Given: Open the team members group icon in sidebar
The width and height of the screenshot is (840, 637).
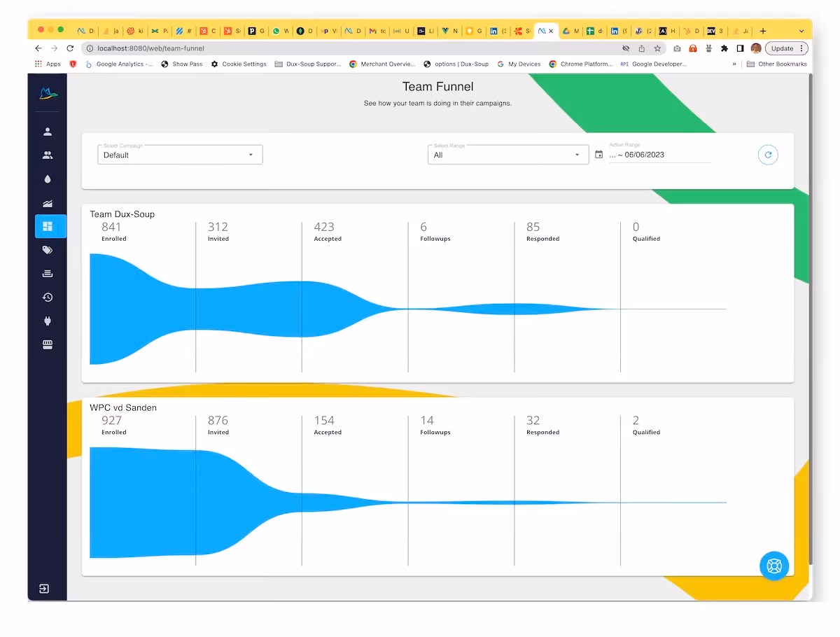Looking at the screenshot, I should coord(48,155).
